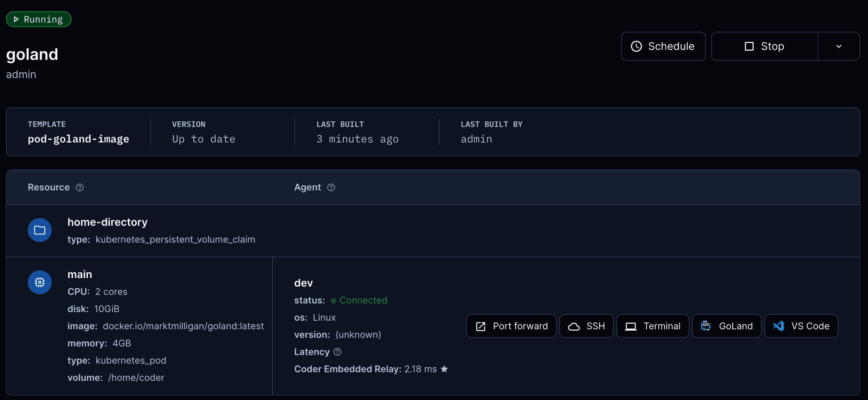Expand the workspace actions dropdown arrow

point(838,46)
